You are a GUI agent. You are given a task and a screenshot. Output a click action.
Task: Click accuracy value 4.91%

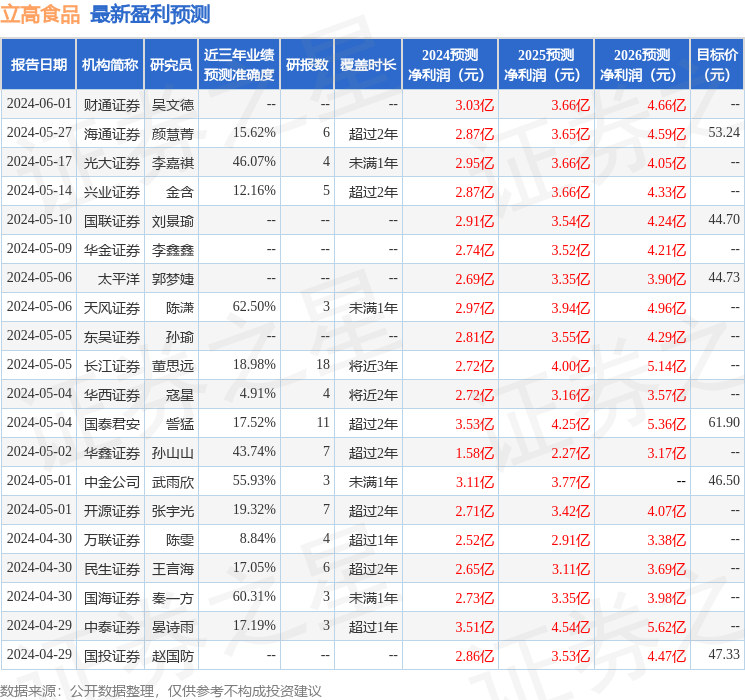tap(258, 393)
